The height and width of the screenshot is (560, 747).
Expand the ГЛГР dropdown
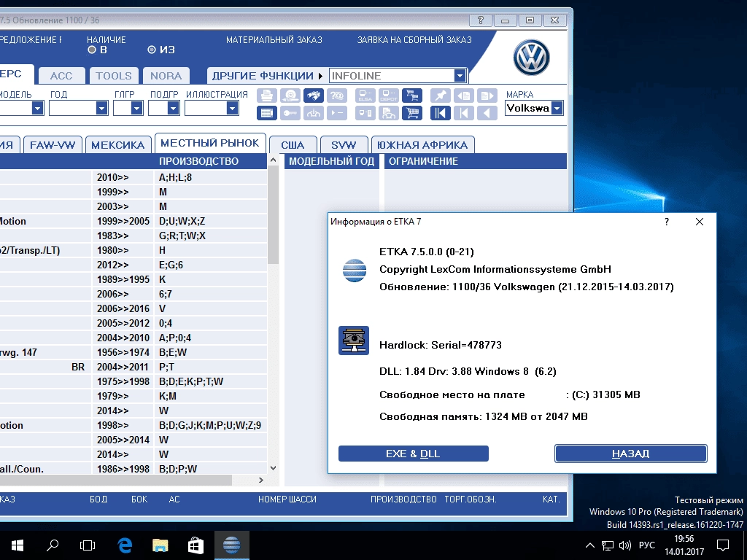(136, 109)
